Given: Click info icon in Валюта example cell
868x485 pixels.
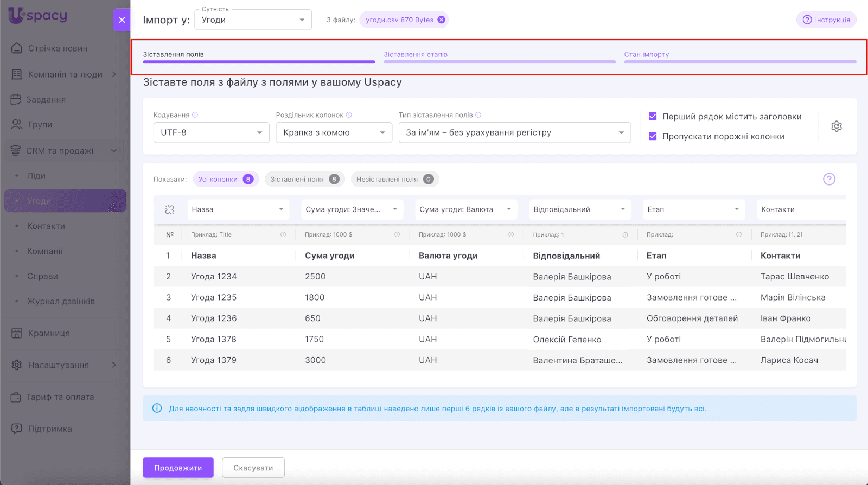Looking at the screenshot, I should coord(511,234).
